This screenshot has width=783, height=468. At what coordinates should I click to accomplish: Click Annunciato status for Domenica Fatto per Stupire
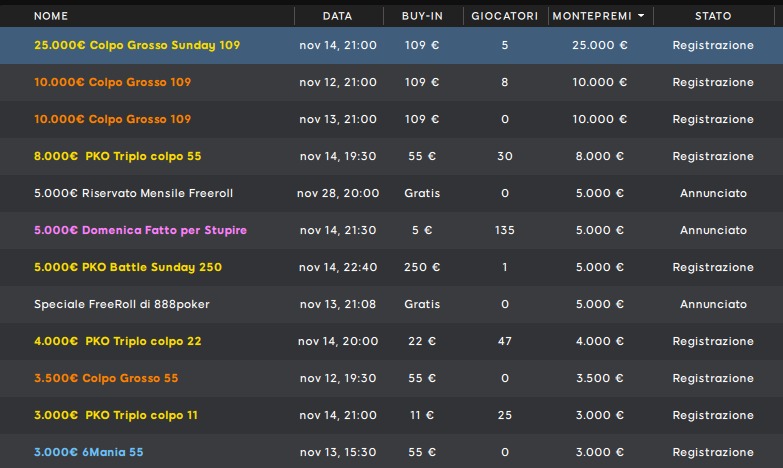click(713, 230)
